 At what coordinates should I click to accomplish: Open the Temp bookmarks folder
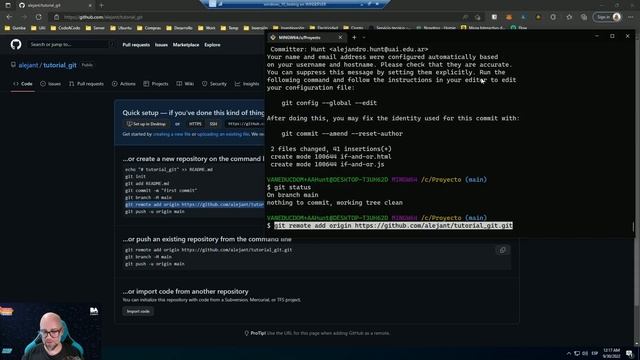(229, 28)
